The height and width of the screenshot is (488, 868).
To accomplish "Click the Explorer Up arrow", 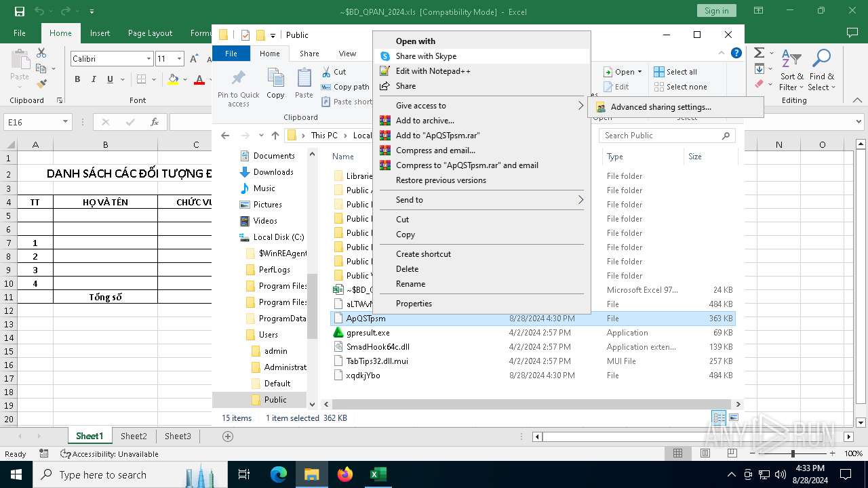I will point(275,136).
